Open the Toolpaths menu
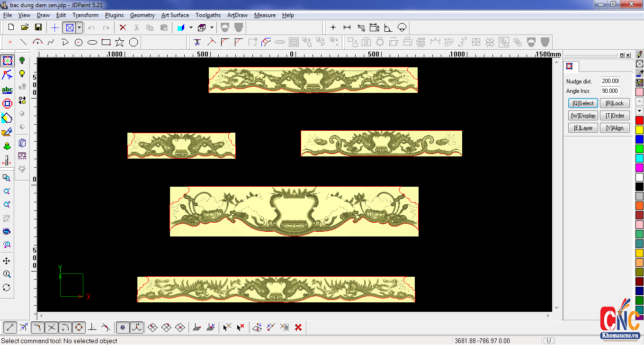The height and width of the screenshot is (345, 644). [x=208, y=15]
